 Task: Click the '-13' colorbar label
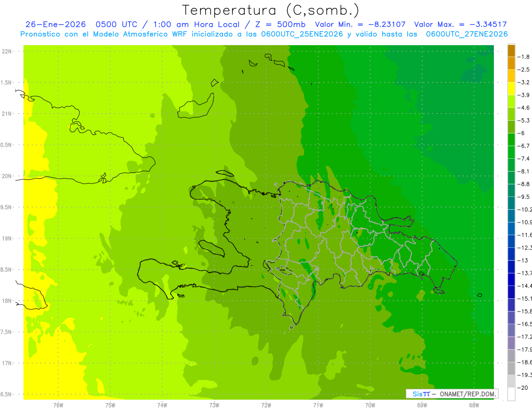pyautogui.click(x=523, y=260)
